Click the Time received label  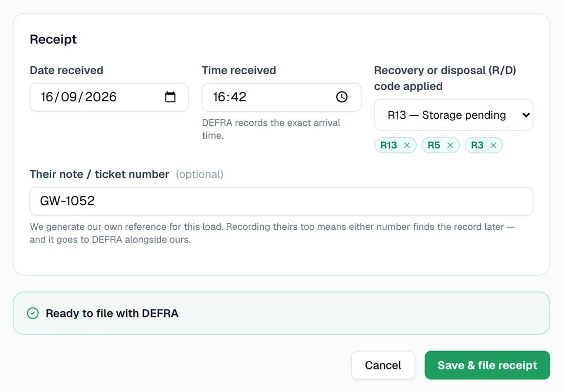pos(239,70)
